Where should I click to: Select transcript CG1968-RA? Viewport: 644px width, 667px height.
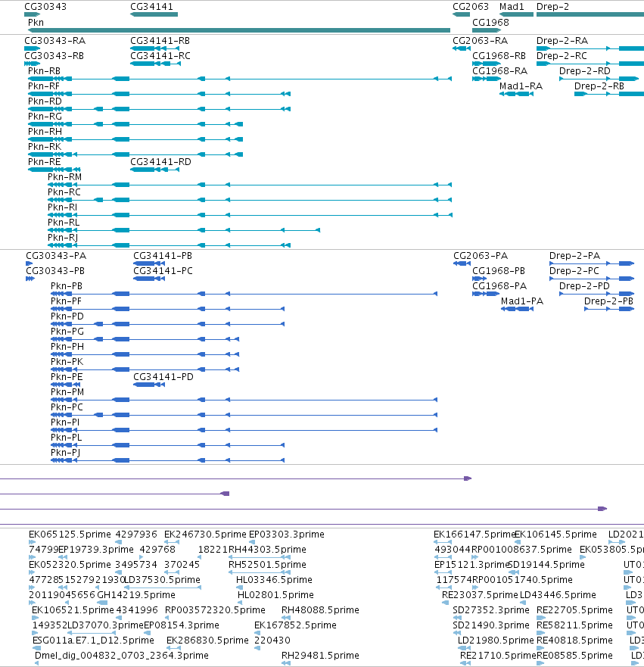pos(487,79)
